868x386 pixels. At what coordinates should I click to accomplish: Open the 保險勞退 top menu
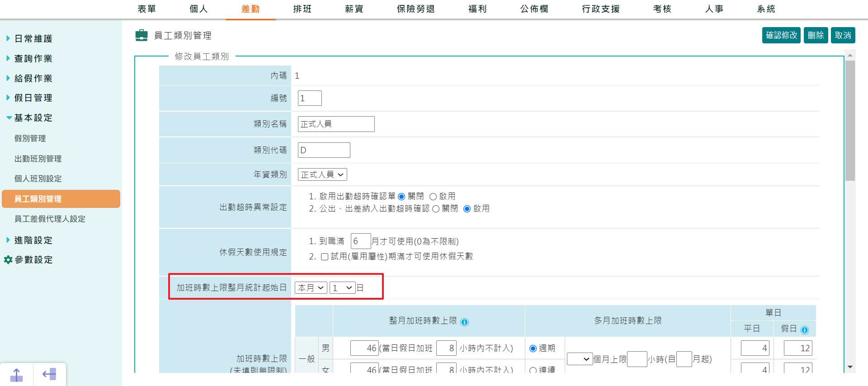point(416,9)
